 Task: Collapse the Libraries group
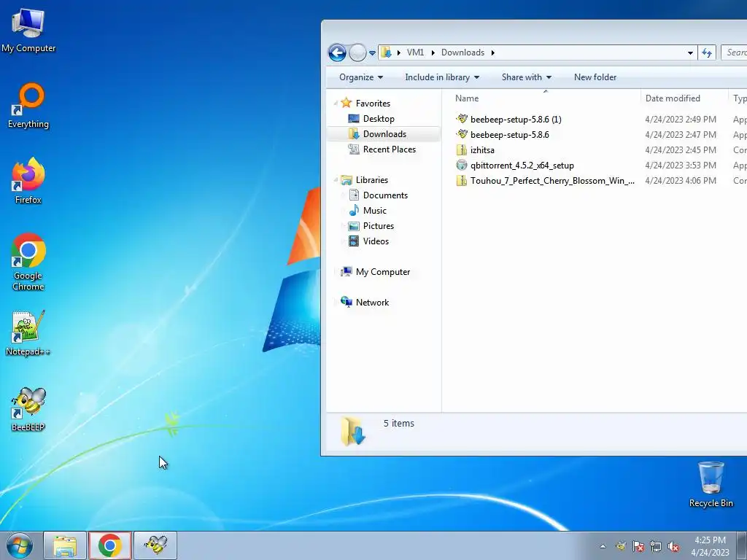click(336, 180)
